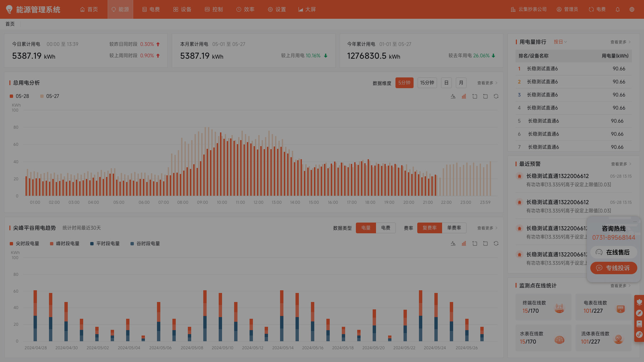Click the globe language icon

[632, 9]
